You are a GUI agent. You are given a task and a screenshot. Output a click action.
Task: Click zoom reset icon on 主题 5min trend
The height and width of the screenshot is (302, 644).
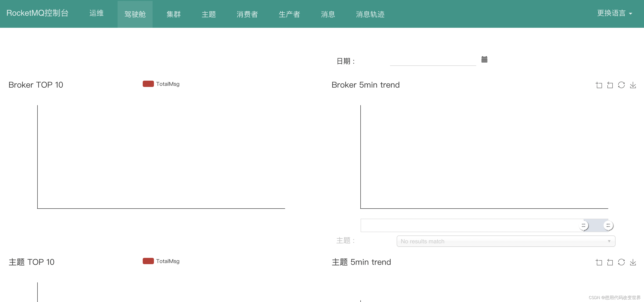(x=610, y=262)
